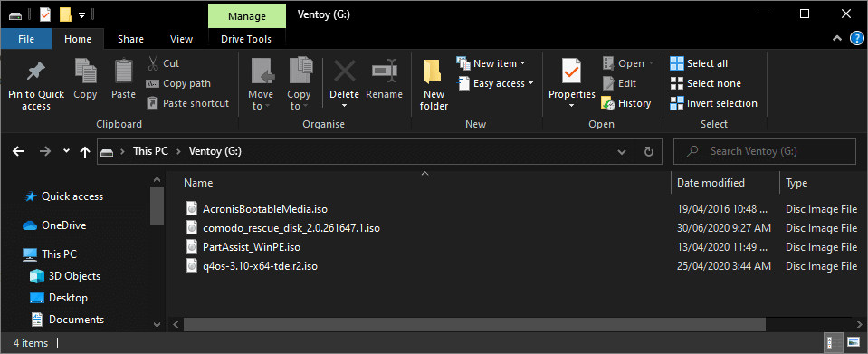Switch to details view in status bar

coord(832,342)
